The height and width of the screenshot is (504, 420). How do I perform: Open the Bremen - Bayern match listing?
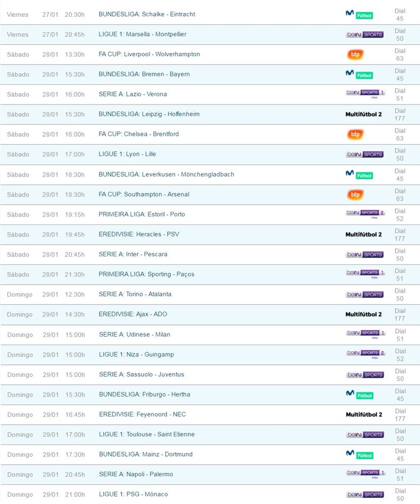click(144, 74)
